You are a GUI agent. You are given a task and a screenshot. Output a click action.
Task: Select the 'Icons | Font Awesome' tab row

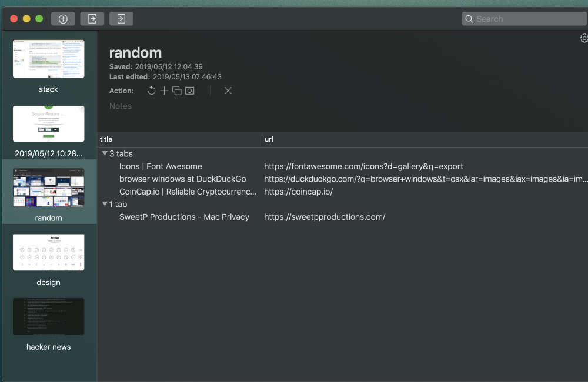[x=161, y=166]
